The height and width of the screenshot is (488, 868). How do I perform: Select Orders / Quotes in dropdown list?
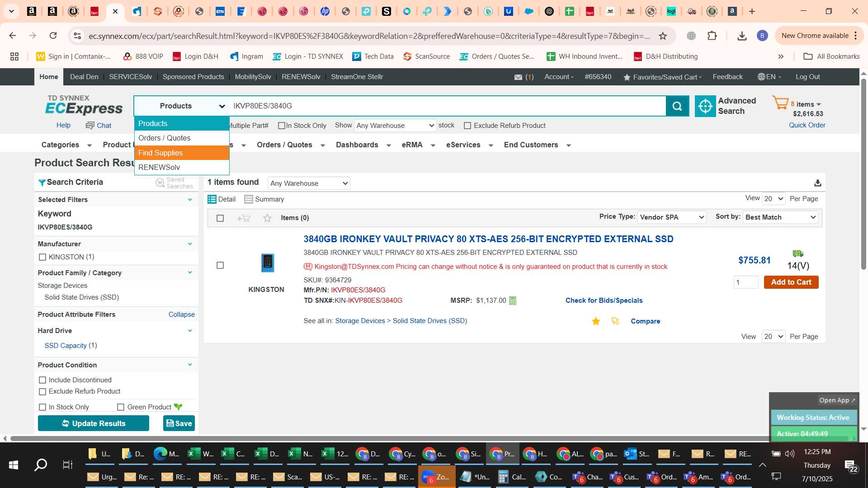(x=182, y=138)
